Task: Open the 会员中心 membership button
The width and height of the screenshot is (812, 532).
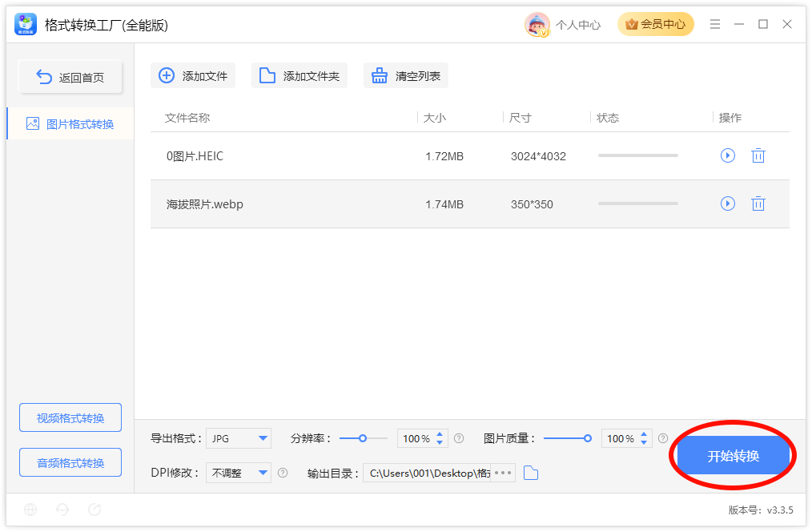Action: point(655,24)
